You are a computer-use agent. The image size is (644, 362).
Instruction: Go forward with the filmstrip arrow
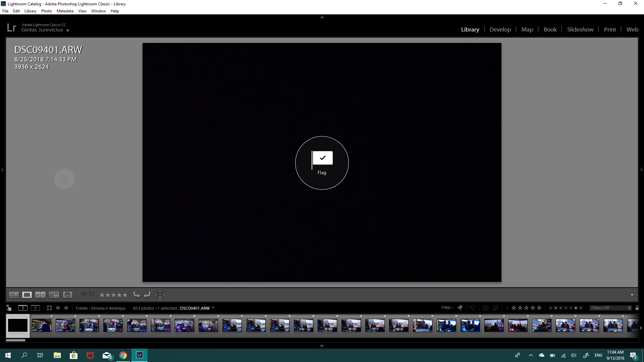coord(66,308)
